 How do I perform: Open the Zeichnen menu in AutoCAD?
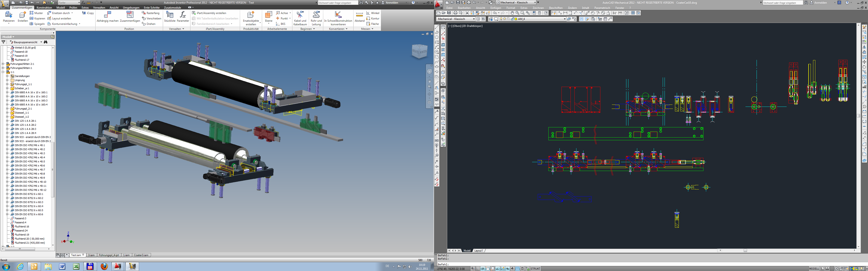click(x=538, y=8)
